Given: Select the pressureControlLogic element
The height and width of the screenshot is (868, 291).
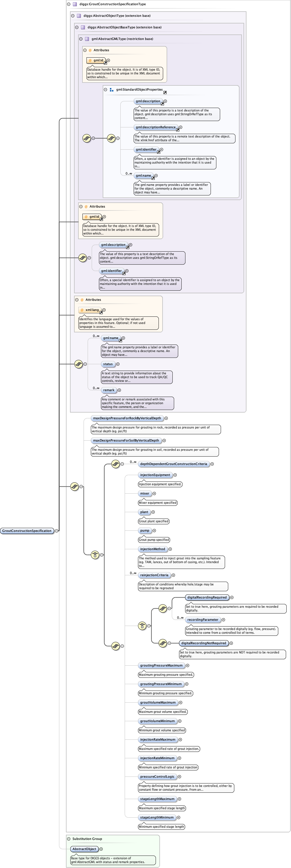Looking at the screenshot, I should (x=157, y=776).
